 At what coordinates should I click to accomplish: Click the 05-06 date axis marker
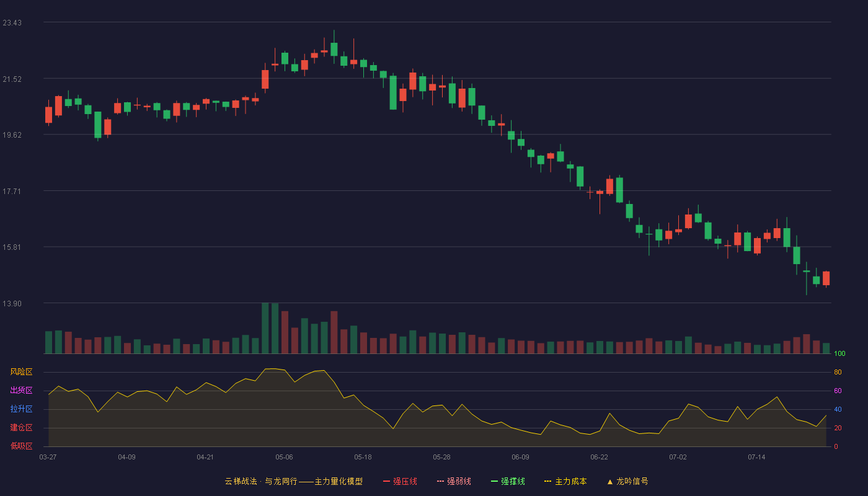[284, 457]
